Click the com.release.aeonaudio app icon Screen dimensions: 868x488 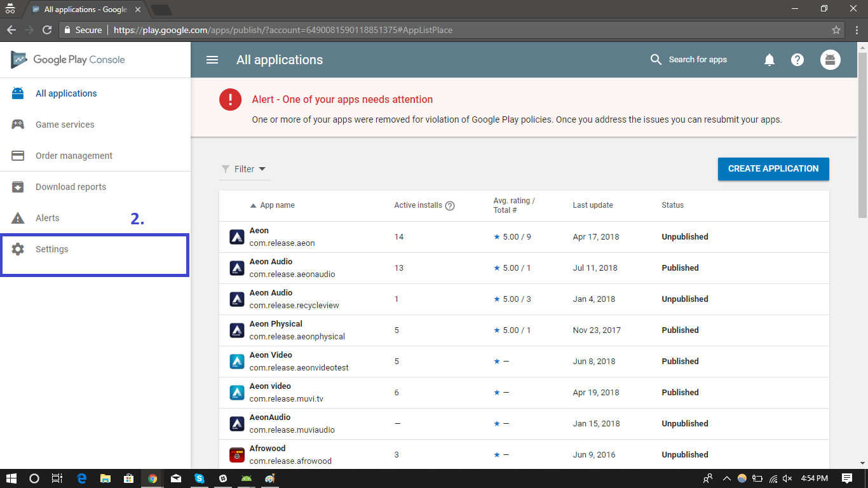pos(237,268)
